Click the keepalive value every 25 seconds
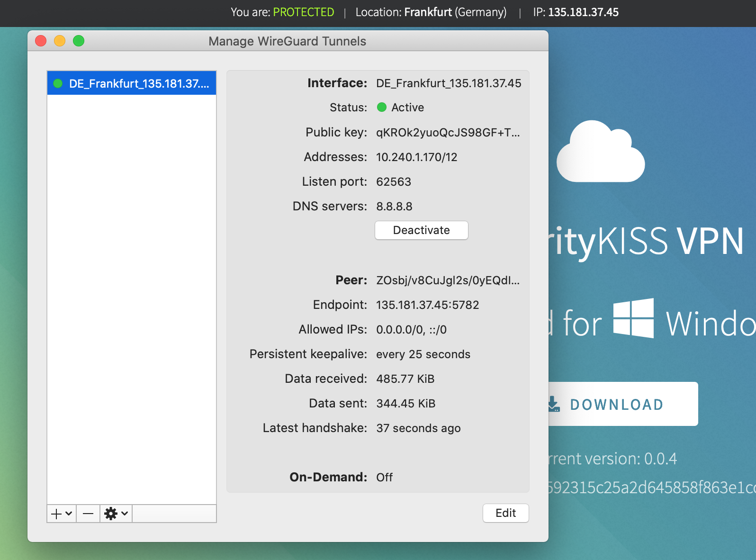Image resolution: width=756 pixels, height=560 pixels. pyautogui.click(x=423, y=354)
